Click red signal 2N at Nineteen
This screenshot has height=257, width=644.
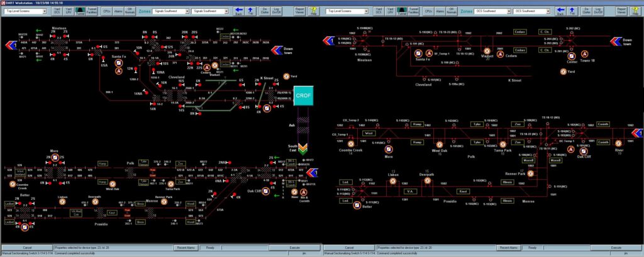click(x=53, y=37)
